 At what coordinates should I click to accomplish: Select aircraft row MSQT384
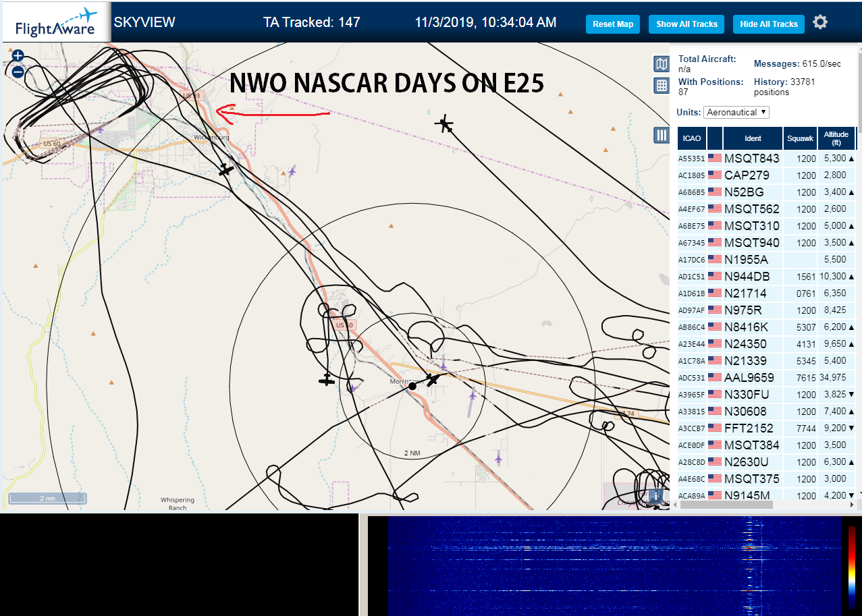(767, 445)
